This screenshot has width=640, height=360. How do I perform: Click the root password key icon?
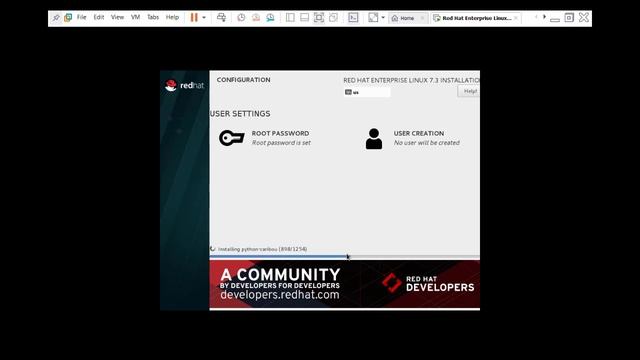coord(231,138)
